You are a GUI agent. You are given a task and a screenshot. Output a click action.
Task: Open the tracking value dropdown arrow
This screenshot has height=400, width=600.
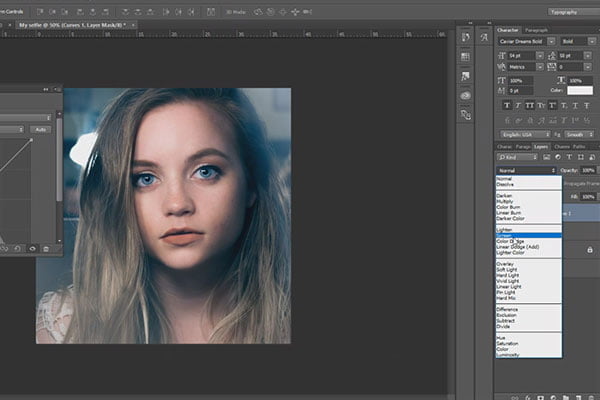coord(588,67)
